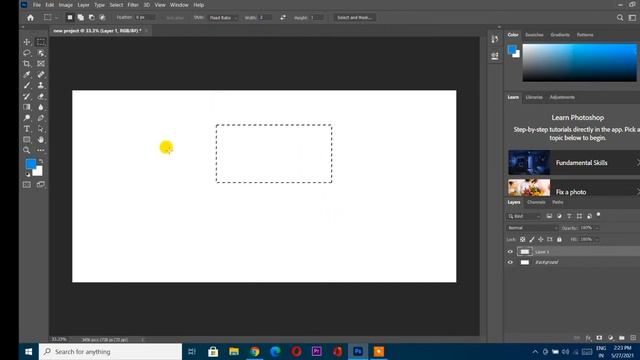The image size is (640, 360).
Task: Open the Window menu
Action: click(179, 5)
